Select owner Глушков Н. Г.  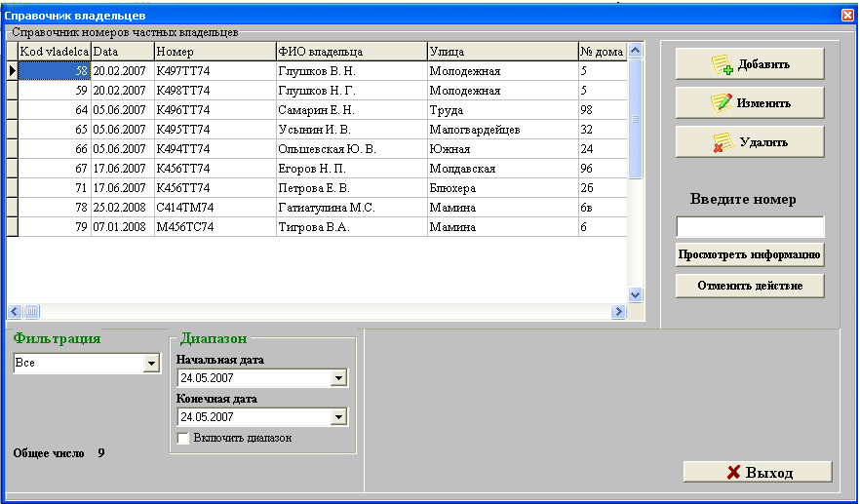352,91
